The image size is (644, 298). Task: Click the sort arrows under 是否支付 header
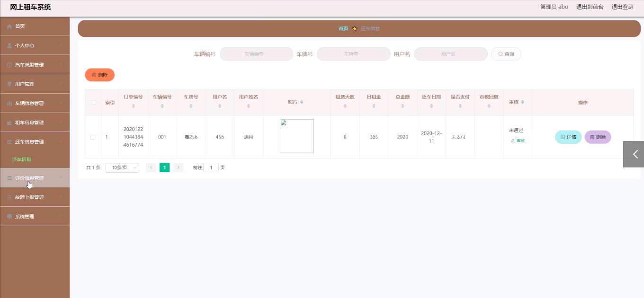(460, 106)
